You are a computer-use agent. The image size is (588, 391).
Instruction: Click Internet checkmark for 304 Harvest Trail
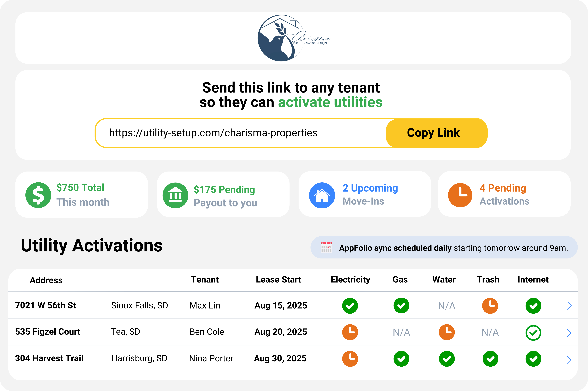click(533, 359)
